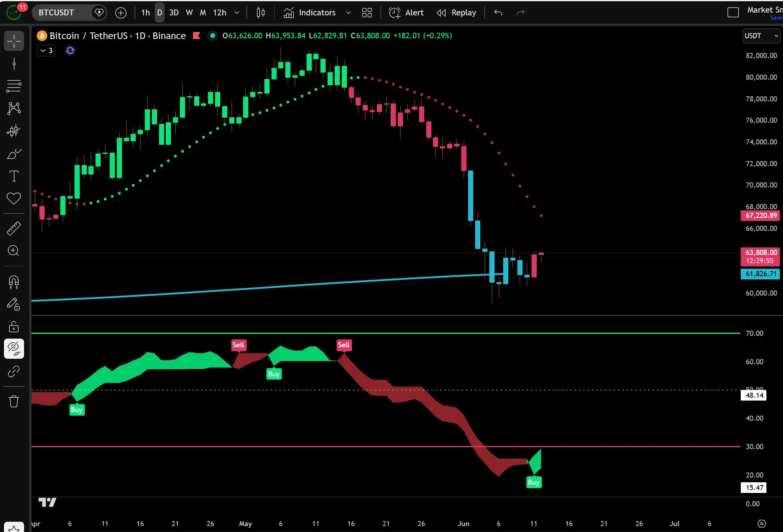Screen dimensions: 783x532
Task: Open the USDT currency dropdown
Action: tap(762, 36)
